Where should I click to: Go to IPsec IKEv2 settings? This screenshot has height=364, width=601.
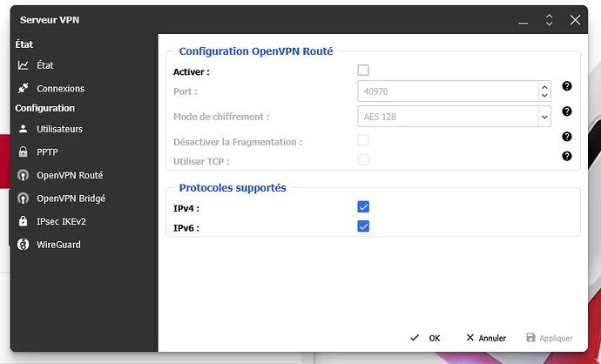click(60, 221)
